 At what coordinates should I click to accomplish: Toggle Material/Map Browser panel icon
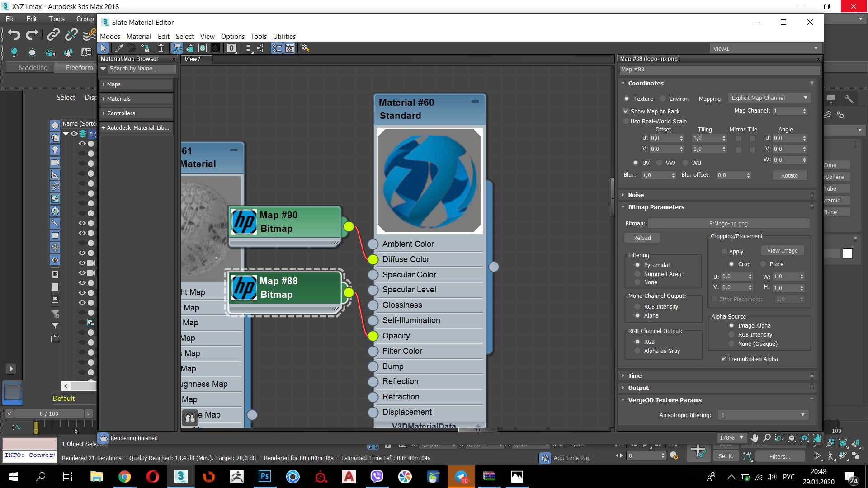(x=277, y=48)
